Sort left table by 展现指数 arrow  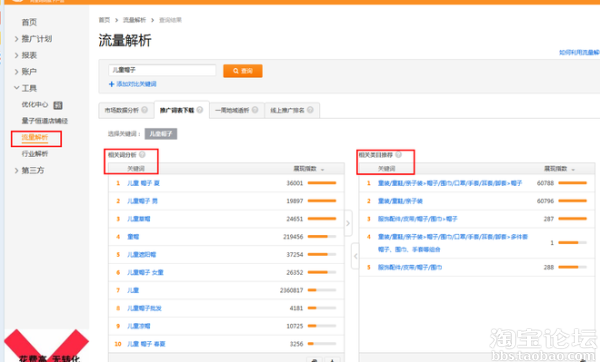coord(323,169)
